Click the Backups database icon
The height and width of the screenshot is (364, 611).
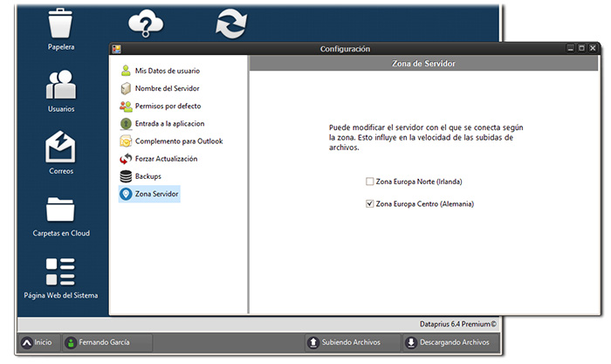coord(126,176)
